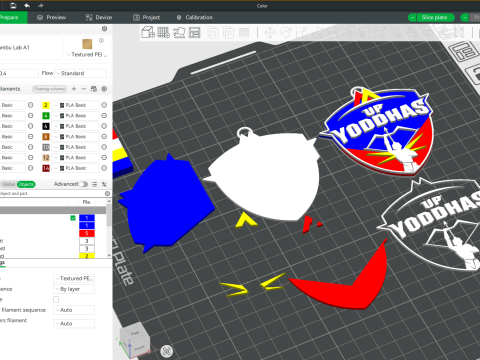
Task: Click the object and part search field
Action: click(52, 194)
